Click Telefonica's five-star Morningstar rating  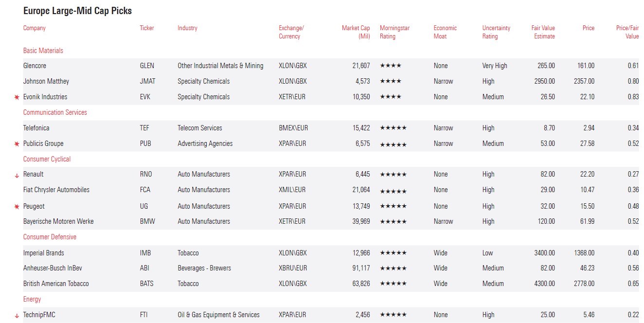393,128
